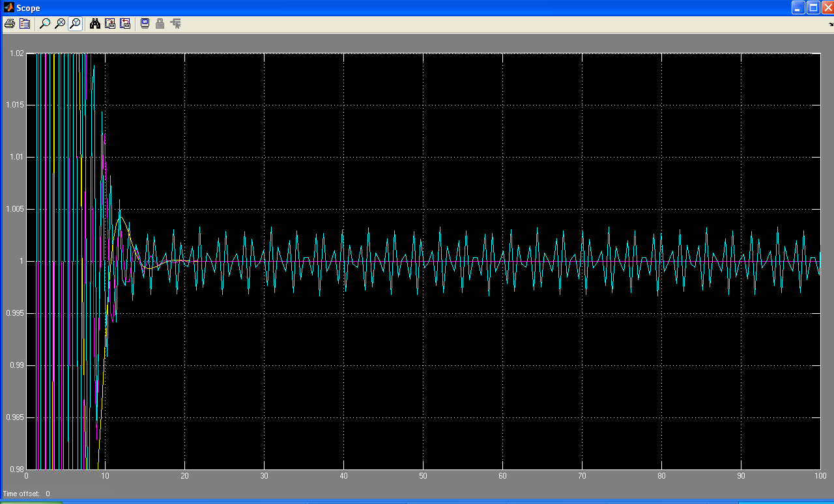The height and width of the screenshot is (504, 834).
Task: Click the x-axis label 70
Action: coord(582,477)
